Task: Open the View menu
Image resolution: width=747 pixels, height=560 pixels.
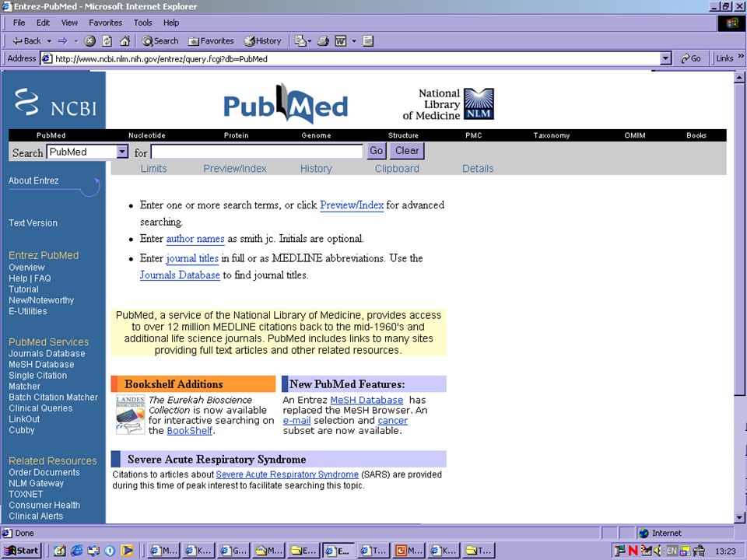Action: pos(69,23)
